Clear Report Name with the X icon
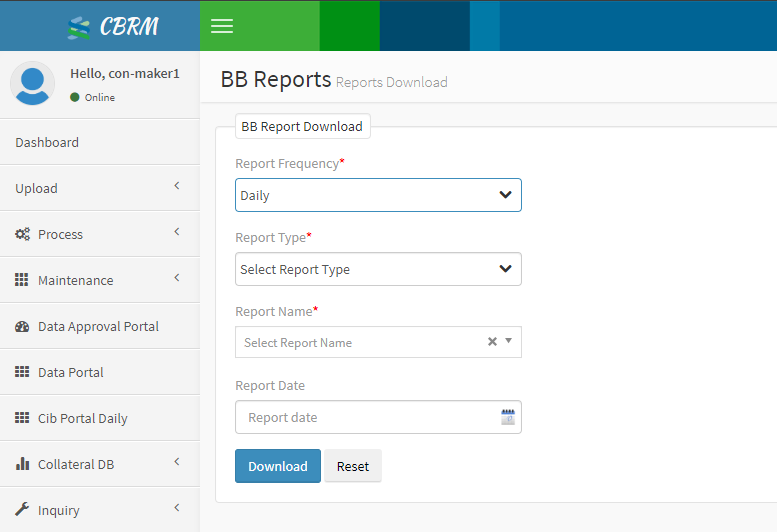The width and height of the screenshot is (777, 532). tap(492, 341)
